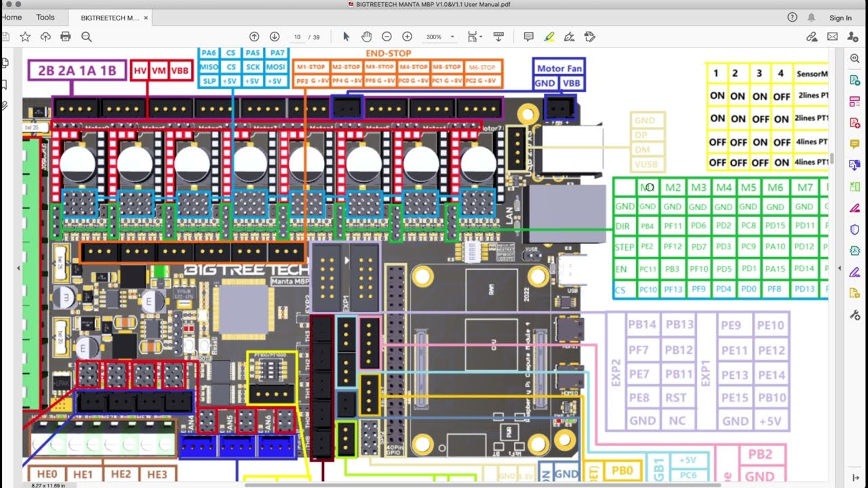The image size is (868, 488).
Task: Click the VBB label in red box
Action: click(180, 70)
